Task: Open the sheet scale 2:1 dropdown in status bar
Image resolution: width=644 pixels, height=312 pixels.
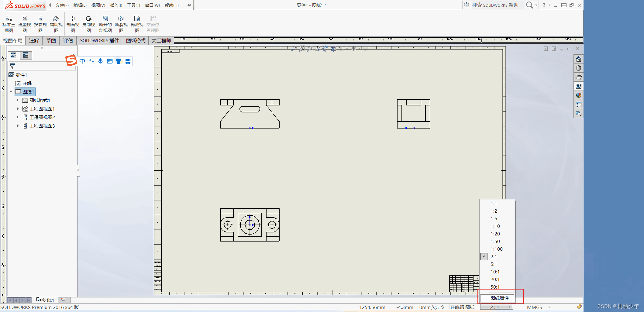Action: (x=497, y=307)
